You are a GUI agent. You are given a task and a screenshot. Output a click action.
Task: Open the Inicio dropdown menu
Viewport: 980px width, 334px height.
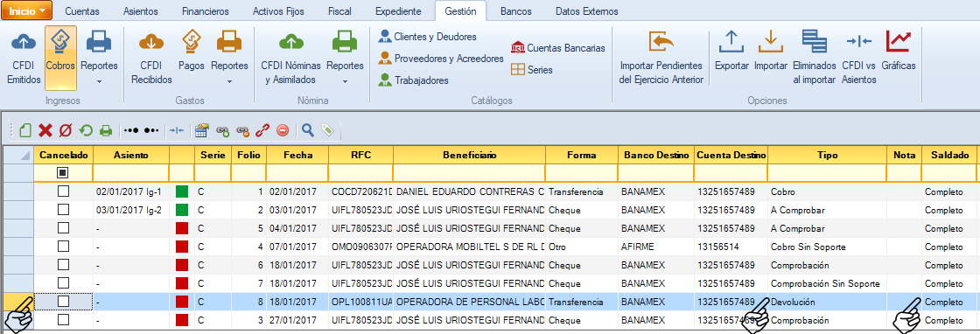coord(27,11)
